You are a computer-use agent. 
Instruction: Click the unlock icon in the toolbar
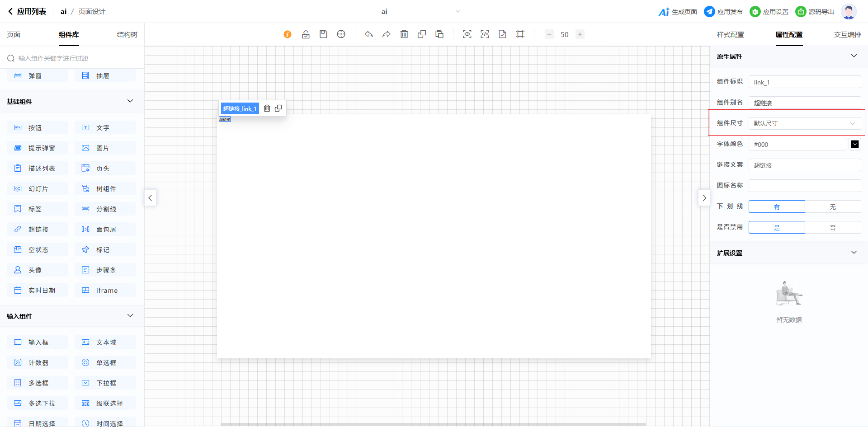tap(306, 34)
